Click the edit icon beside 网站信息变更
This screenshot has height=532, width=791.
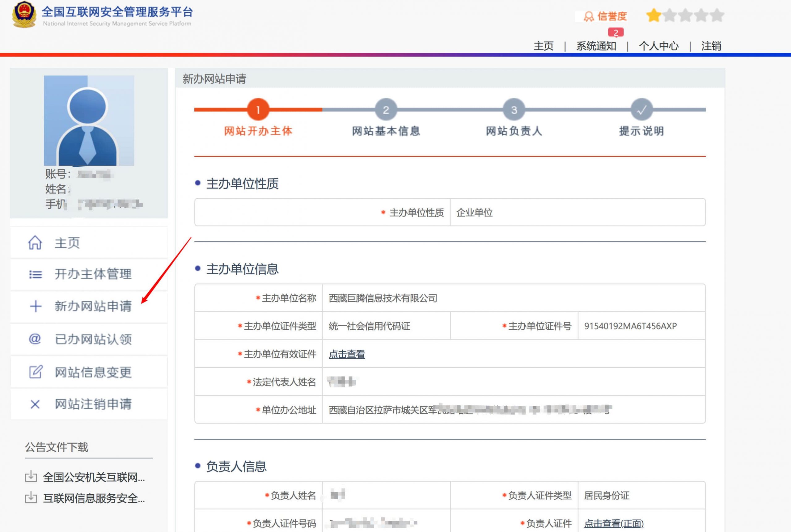pyautogui.click(x=35, y=372)
